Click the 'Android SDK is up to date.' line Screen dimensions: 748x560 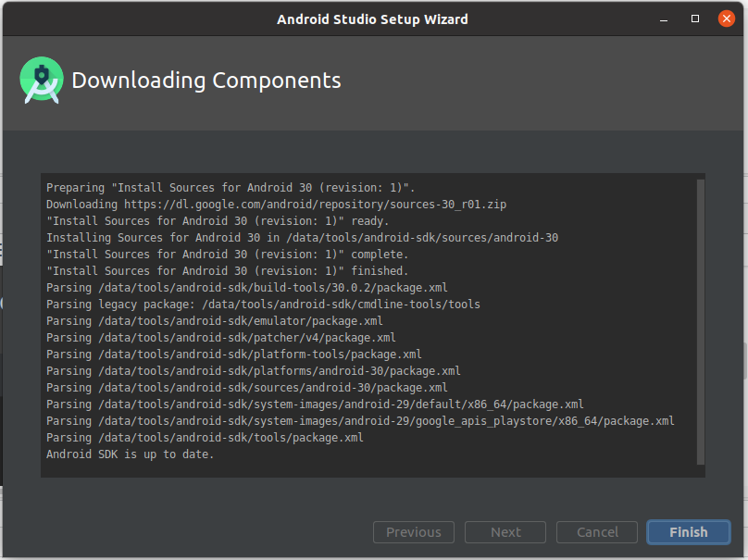click(130, 454)
